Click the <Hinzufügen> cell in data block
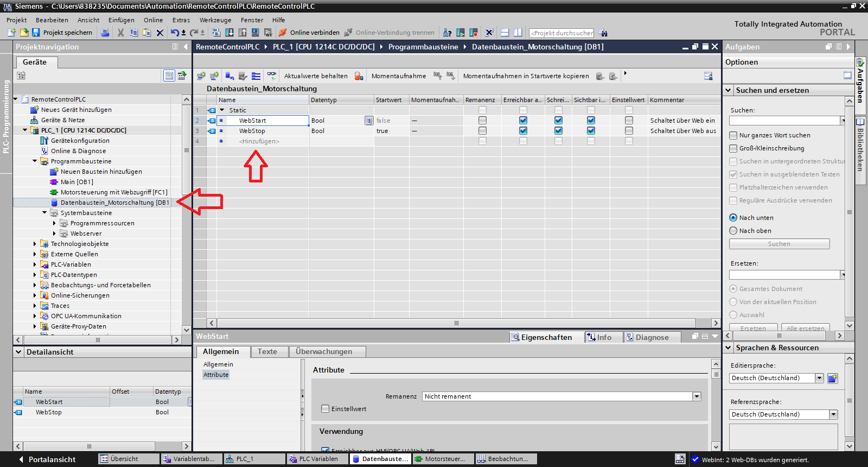Viewport: 868px width, 467px height. point(259,141)
